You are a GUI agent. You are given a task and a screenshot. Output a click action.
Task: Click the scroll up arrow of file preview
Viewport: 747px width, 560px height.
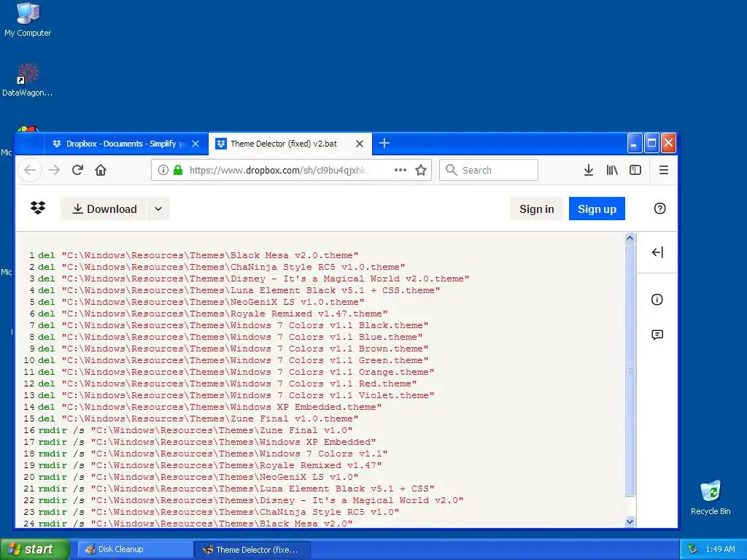[x=630, y=238]
